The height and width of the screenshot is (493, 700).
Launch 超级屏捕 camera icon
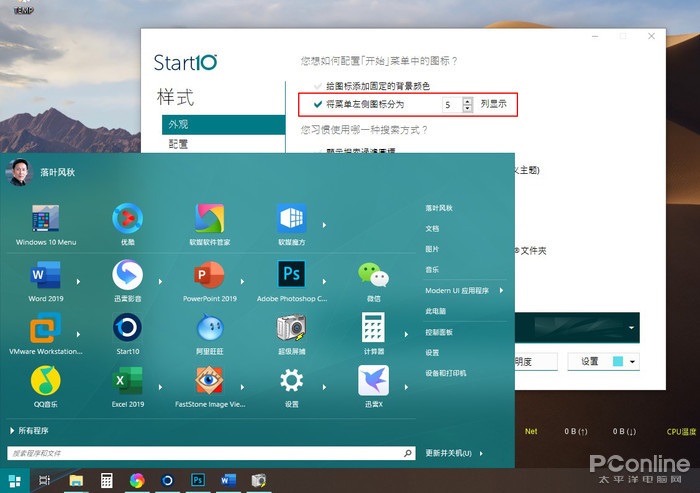[292, 327]
